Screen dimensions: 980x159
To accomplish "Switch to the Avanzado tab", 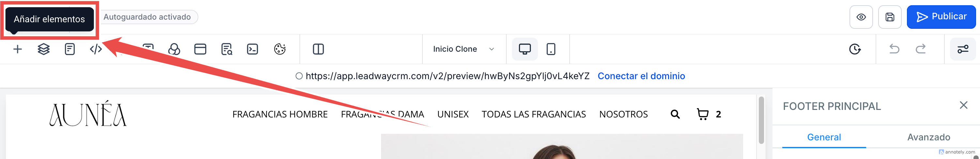I will pyautogui.click(x=929, y=137).
